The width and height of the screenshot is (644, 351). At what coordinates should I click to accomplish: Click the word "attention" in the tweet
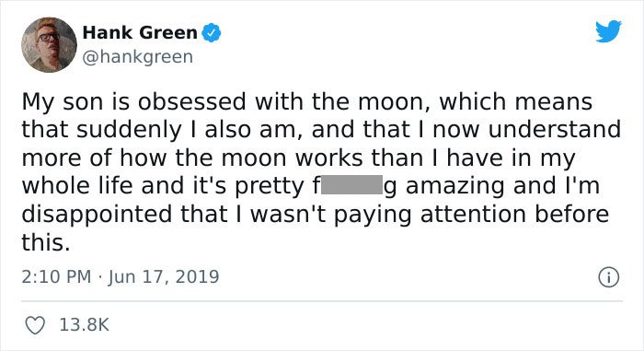click(x=473, y=215)
